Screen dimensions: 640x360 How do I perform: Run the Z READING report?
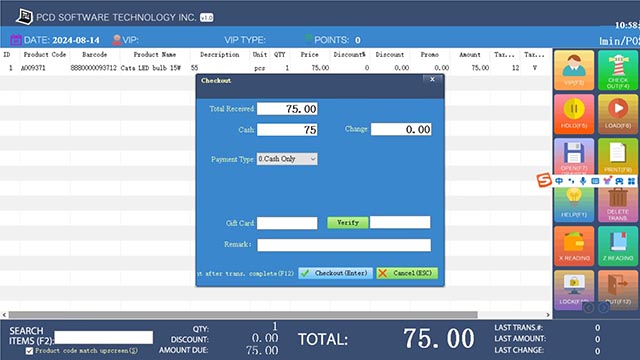point(618,246)
